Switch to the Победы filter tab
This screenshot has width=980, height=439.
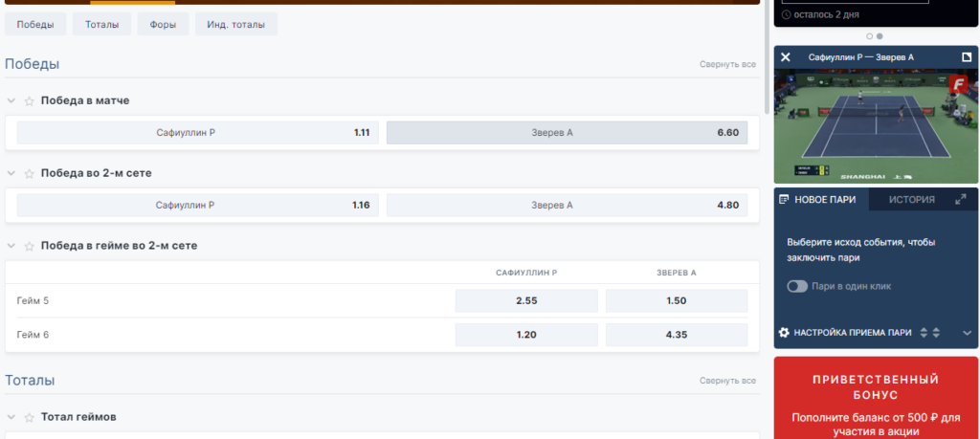35,24
